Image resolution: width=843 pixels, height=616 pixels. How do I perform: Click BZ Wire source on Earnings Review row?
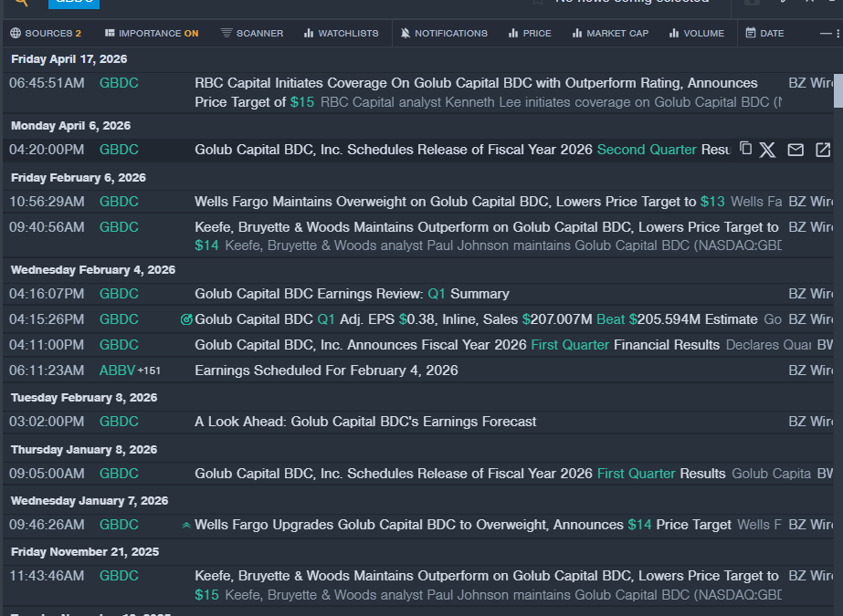pyautogui.click(x=811, y=294)
